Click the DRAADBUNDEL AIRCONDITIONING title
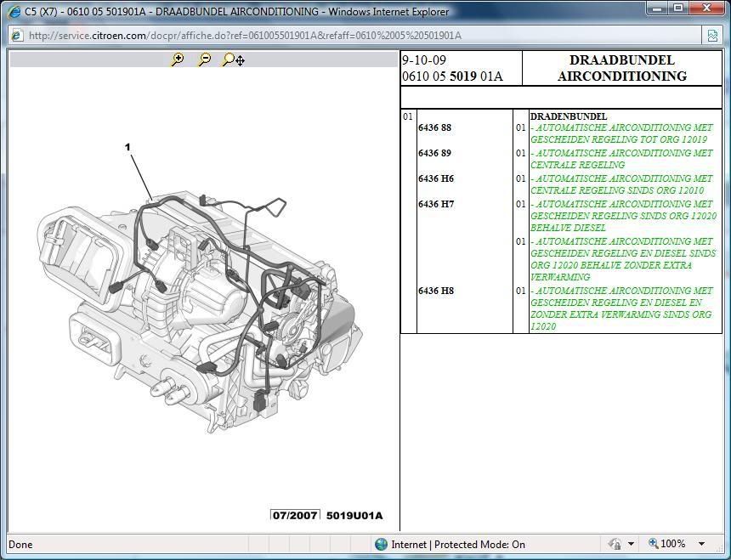The image size is (731, 560). pyautogui.click(x=622, y=68)
